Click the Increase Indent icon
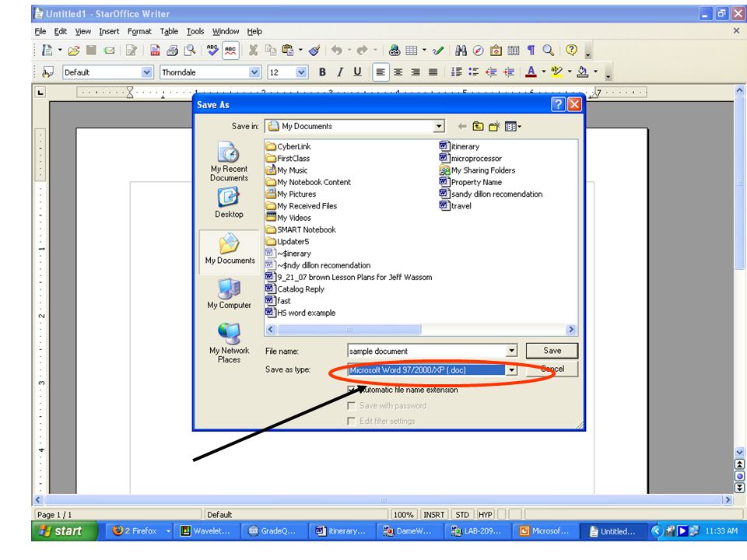Image resolution: width=747 pixels, height=560 pixels. tap(508, 72)
